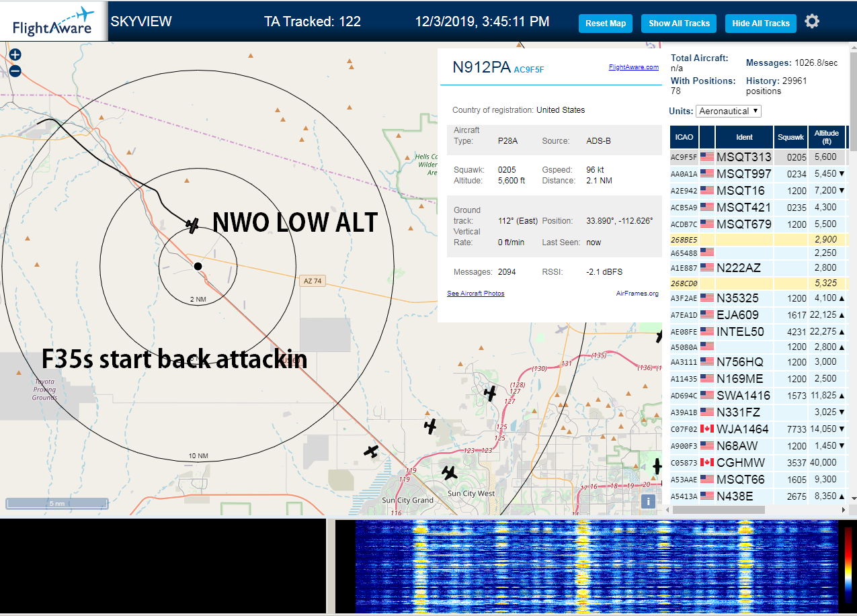Select the N331FZ row

pos(758,412)
